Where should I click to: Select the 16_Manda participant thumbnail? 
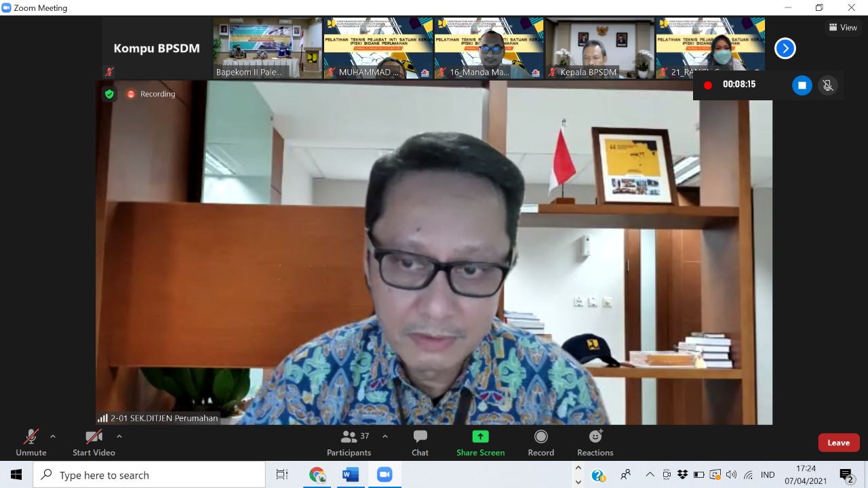(488, 48)
